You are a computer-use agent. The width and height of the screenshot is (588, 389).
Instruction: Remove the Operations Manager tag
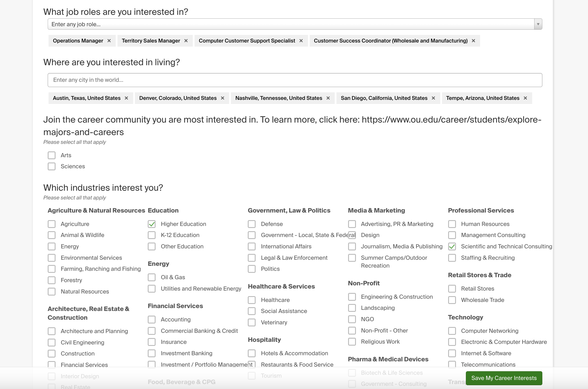[109, 41]
